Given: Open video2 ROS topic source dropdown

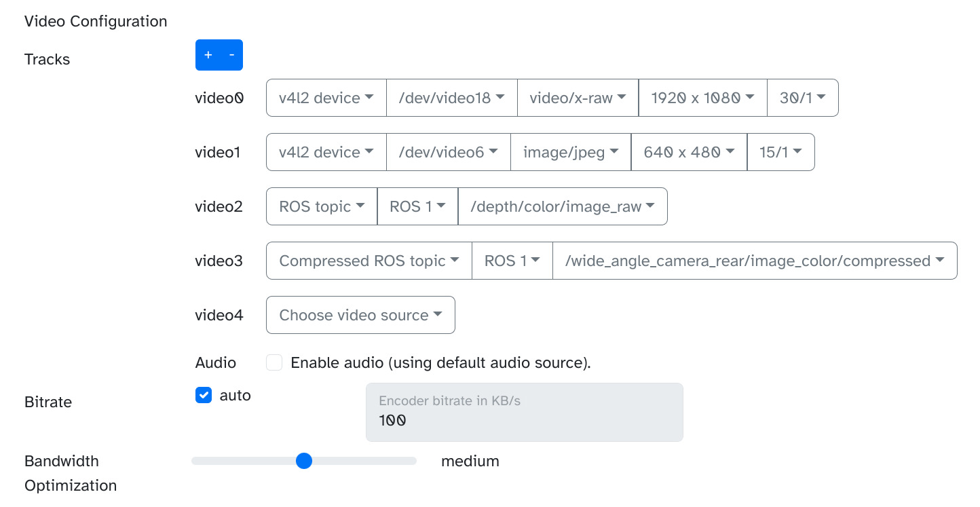Looking at the screenshot, I should pyautogui.click(x=322, y=206).
